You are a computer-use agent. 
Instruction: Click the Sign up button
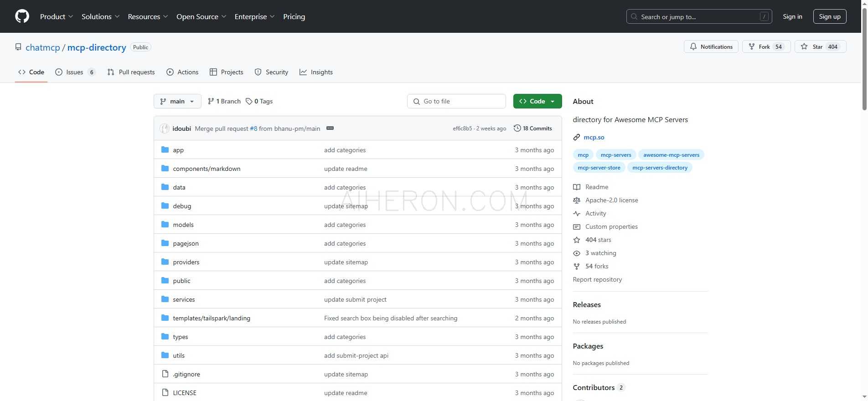tap(830, 16)
